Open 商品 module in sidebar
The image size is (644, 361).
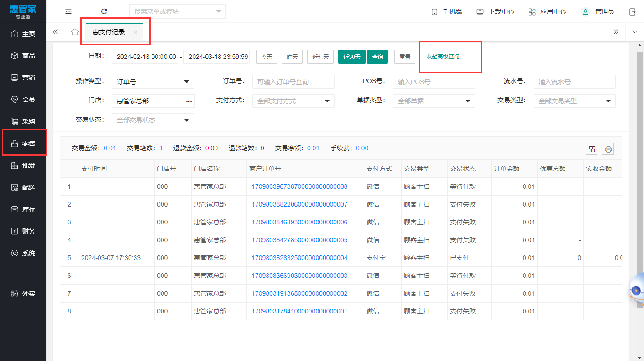tap(23, 56)
